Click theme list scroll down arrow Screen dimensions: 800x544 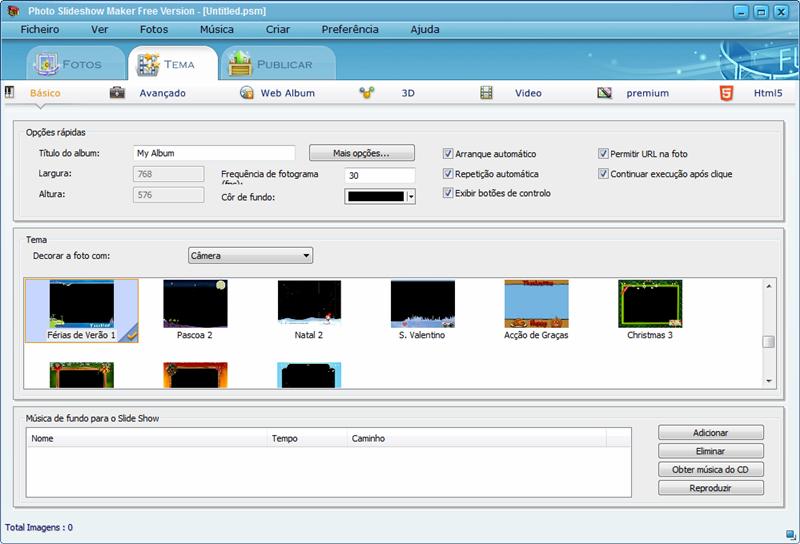point(769,381)
